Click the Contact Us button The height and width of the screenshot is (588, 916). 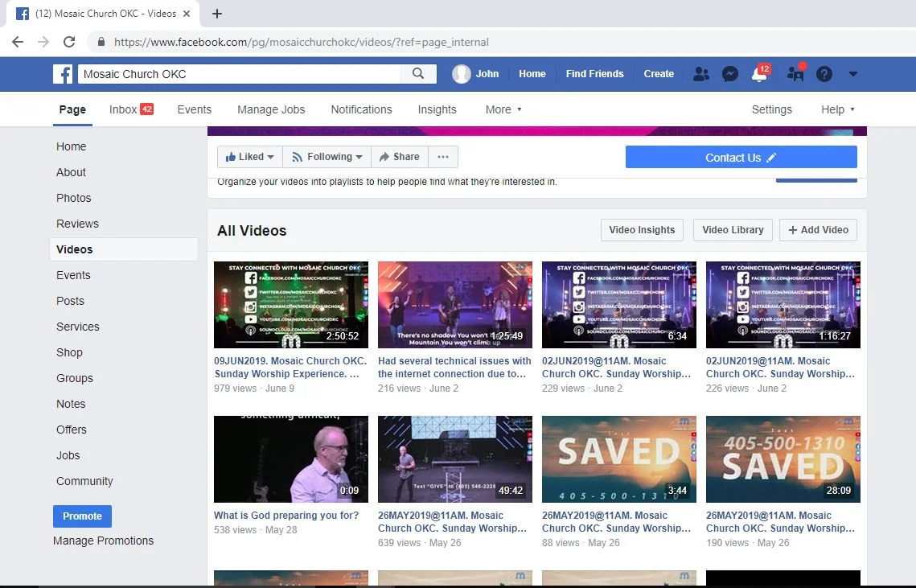coord(741,157)
